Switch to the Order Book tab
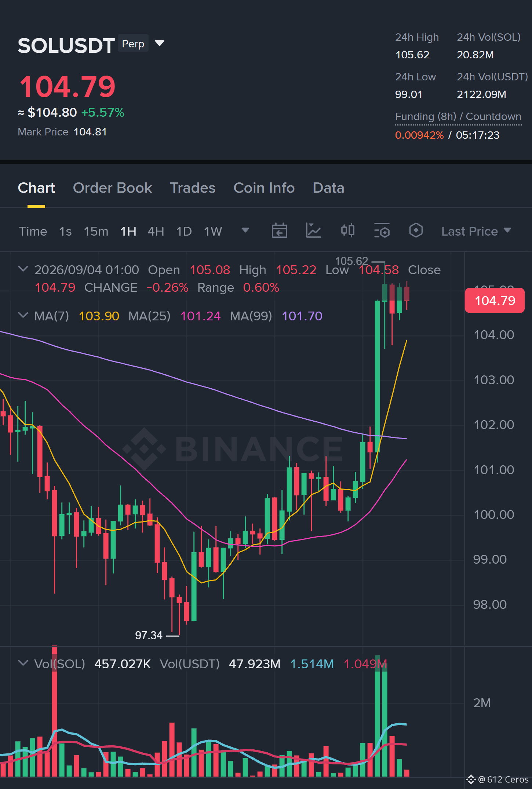Screen dimensions: 532x789 (x=112, y=188)
